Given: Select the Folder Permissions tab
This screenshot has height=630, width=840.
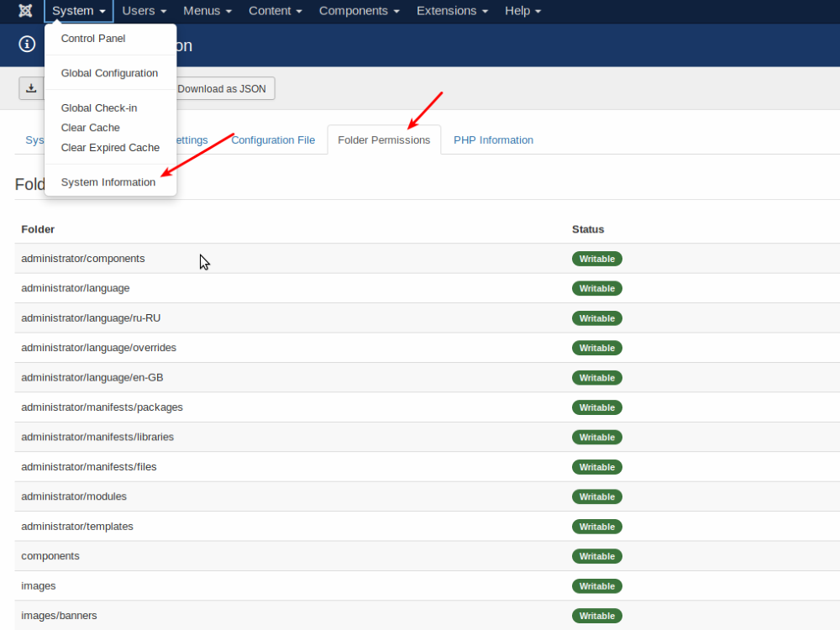Looking at the screenshot, I should tap(384, 140).
